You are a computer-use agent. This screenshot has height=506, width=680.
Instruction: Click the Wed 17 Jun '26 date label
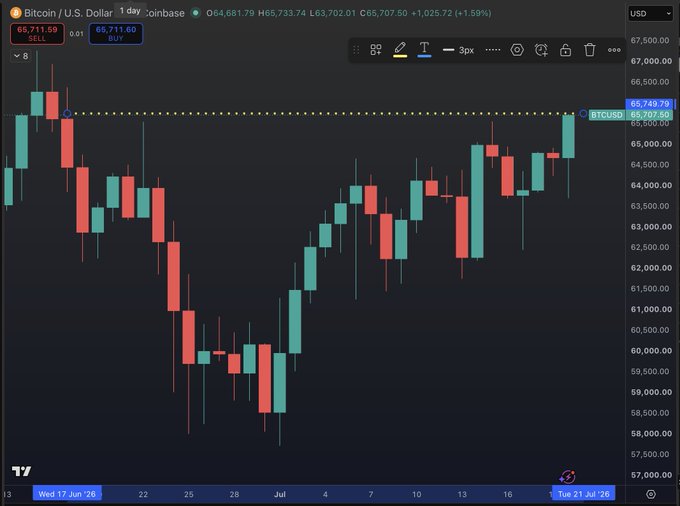[x=67, y=494]
